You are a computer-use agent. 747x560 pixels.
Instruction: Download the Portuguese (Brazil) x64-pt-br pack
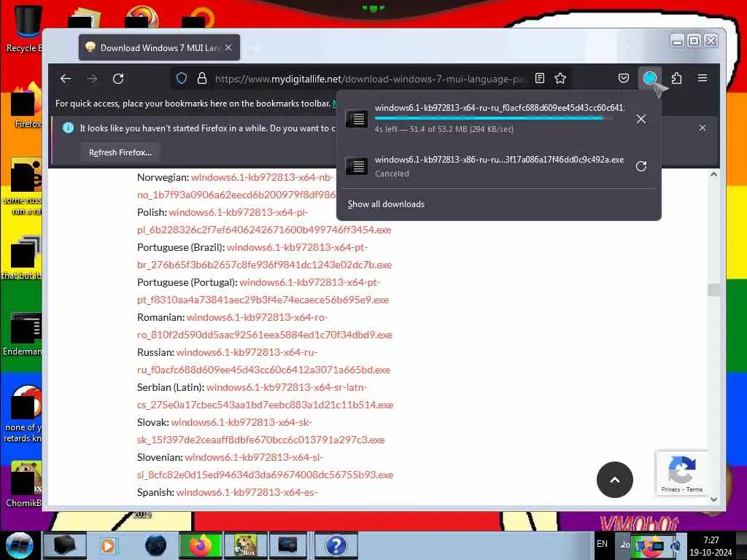point(264,256)
